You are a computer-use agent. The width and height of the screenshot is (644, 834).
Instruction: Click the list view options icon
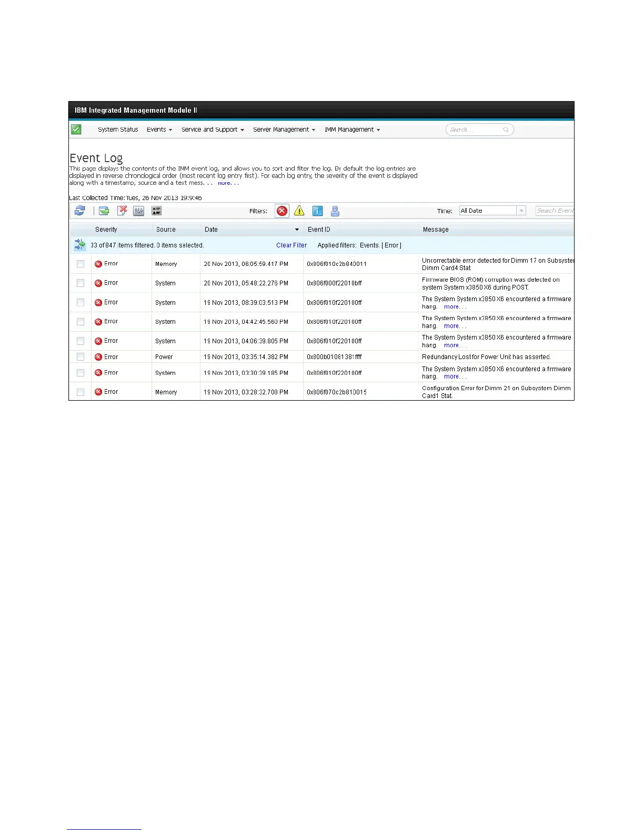pyautogui.click(x=156, y=211)
